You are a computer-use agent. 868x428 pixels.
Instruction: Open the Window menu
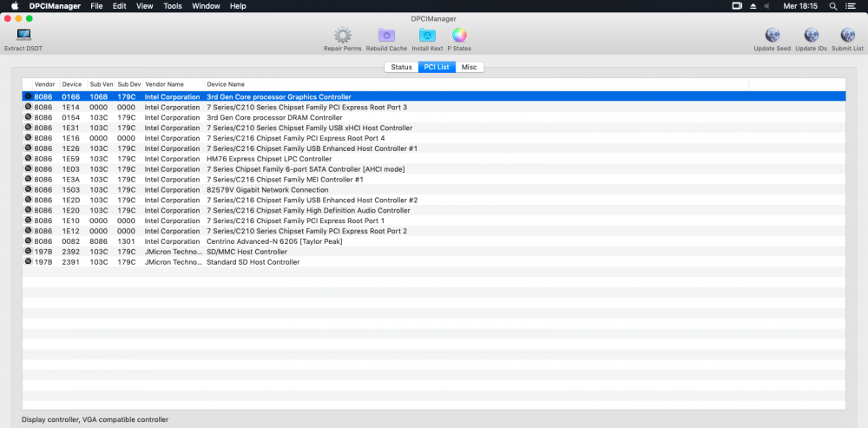(x=206, y=6)
